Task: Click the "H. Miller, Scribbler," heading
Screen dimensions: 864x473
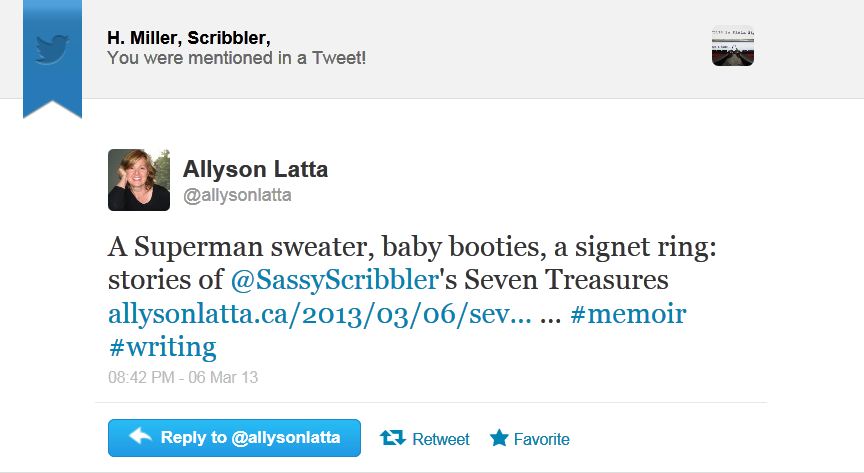Action: [188, 38]
